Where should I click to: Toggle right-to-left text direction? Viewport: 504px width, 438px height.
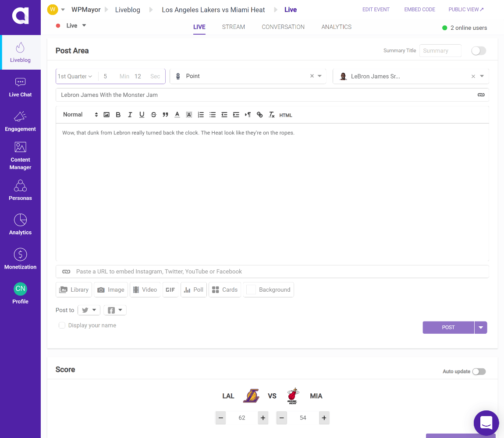click(x=248, y=115)
